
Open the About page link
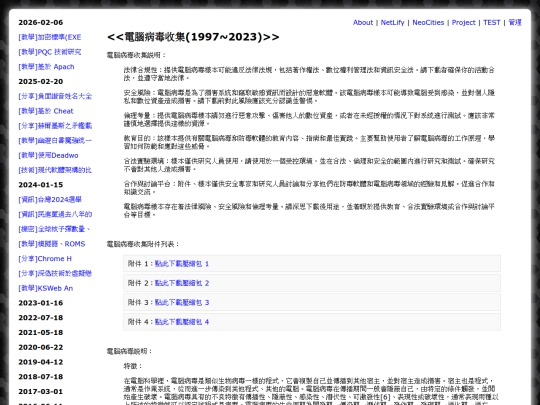click(363, 23)
